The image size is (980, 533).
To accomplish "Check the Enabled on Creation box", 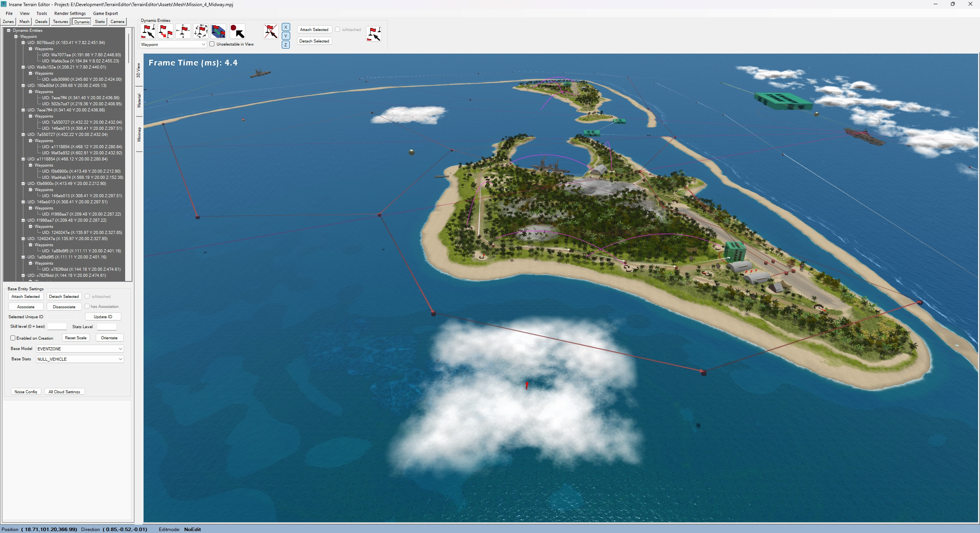I will pyautogui.click(x=13, y=338).
